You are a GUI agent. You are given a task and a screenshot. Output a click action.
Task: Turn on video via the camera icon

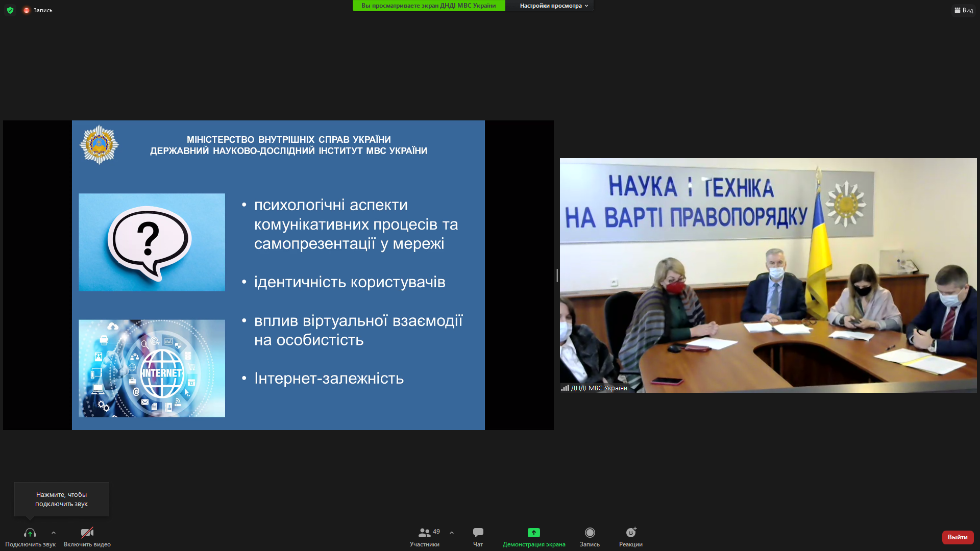[x=87, y=533]
